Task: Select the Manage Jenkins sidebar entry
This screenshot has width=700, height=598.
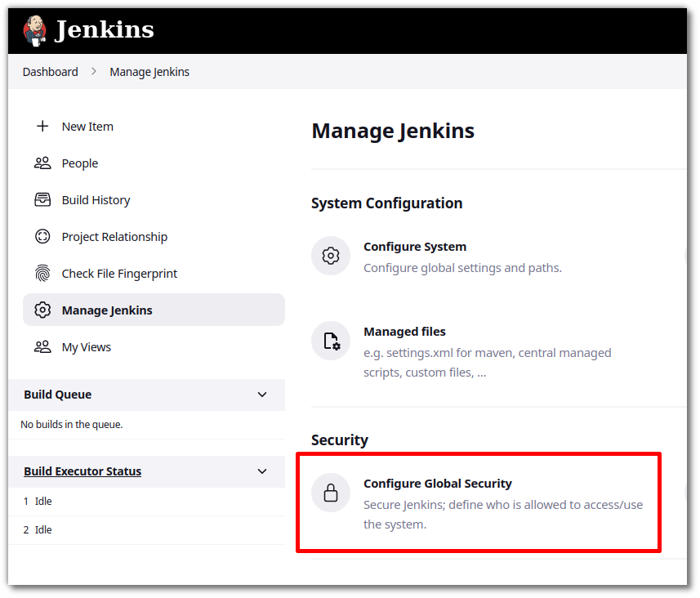Action: point(154,310)
